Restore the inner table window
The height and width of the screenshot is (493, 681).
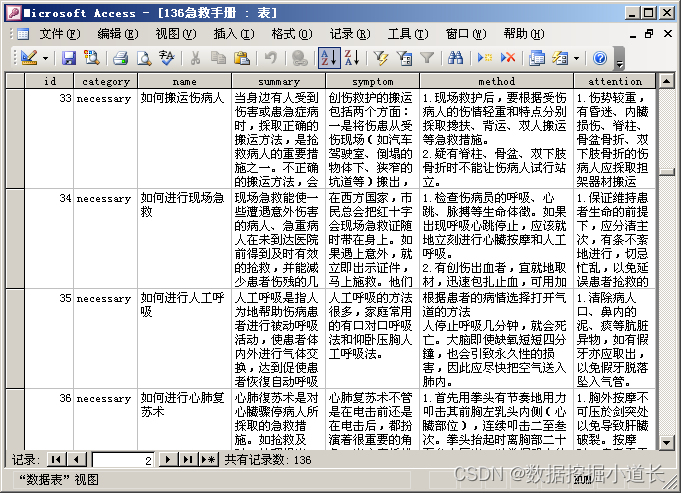(x=649, y=34)
